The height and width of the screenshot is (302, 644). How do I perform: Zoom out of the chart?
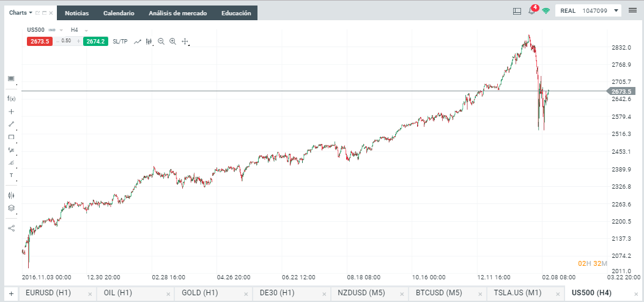[x=161, y=41]
